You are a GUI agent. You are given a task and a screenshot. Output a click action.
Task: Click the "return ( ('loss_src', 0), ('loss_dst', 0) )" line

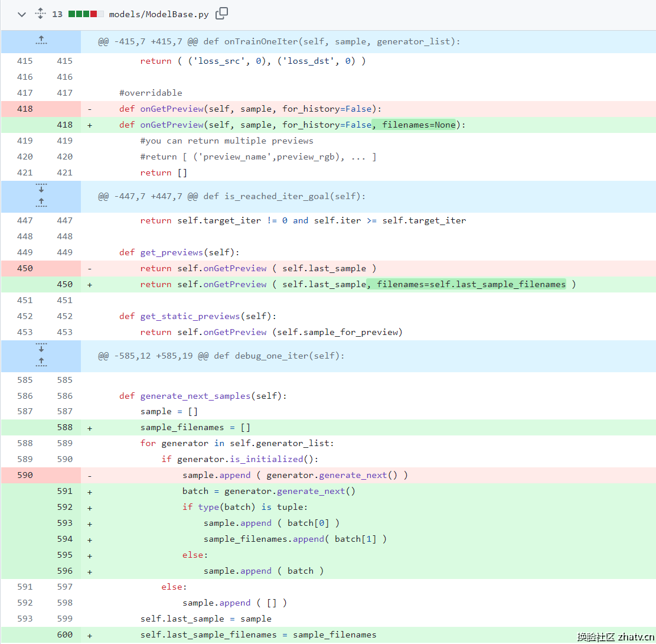point(253,61)
